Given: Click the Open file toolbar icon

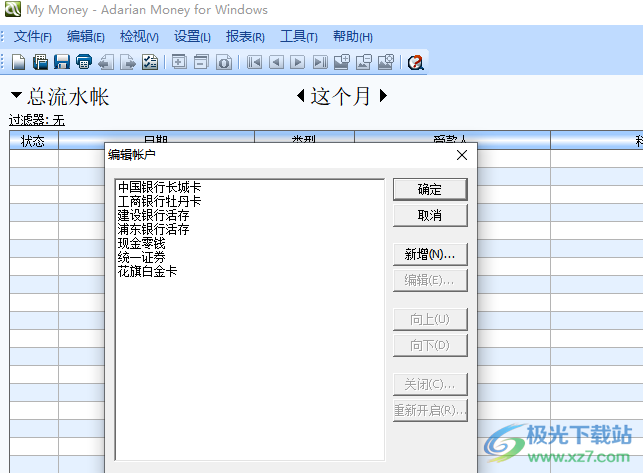Looking at the screenshot, I should (40, 62).
